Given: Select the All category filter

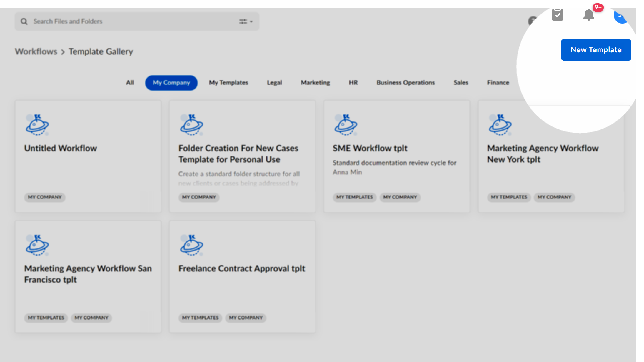Looking at the screenshot, I should [130, 83].
